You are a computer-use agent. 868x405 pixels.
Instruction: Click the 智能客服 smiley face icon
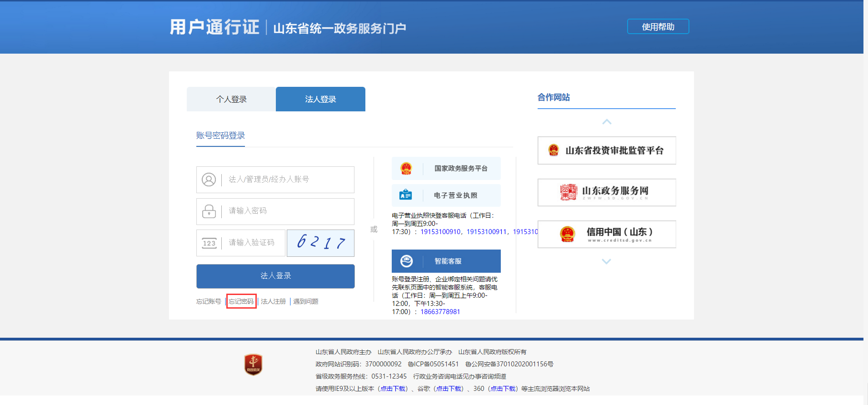(x=406, y=261)
